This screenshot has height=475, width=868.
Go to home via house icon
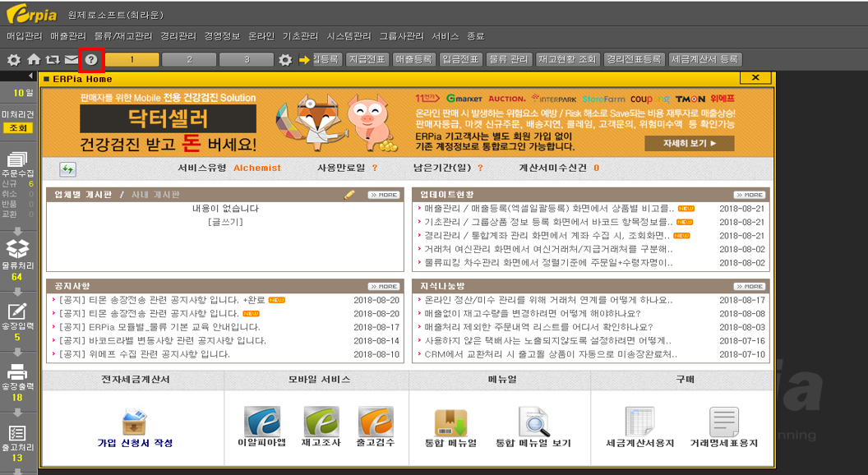tap(34, 59)
